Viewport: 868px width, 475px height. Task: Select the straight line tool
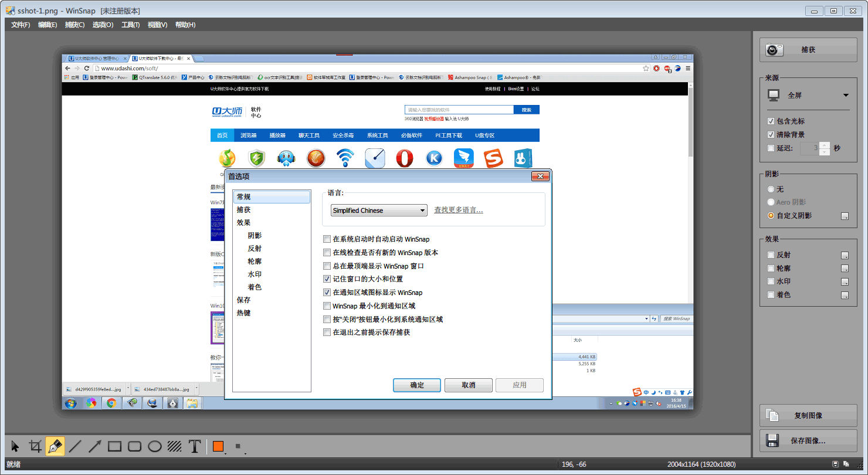click(75, 447)
